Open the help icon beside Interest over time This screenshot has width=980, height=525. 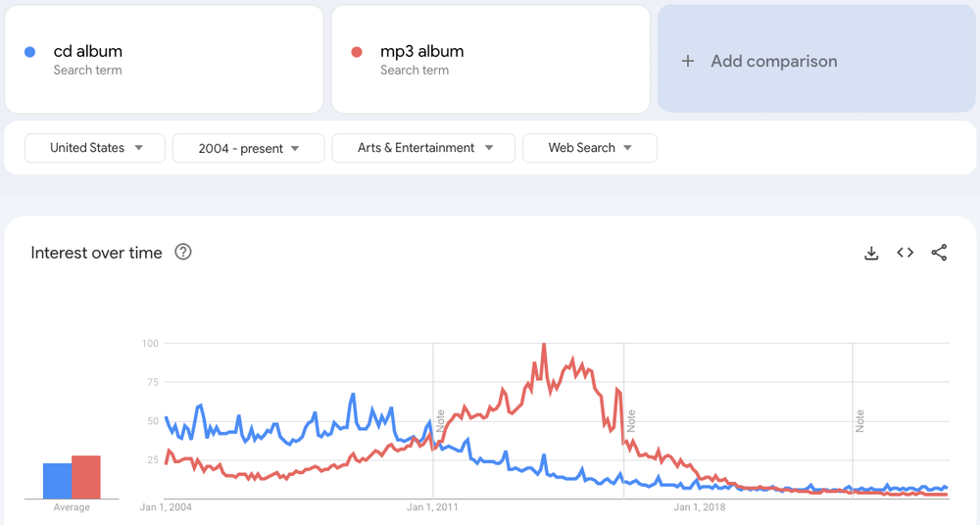[x=183, y=252]
